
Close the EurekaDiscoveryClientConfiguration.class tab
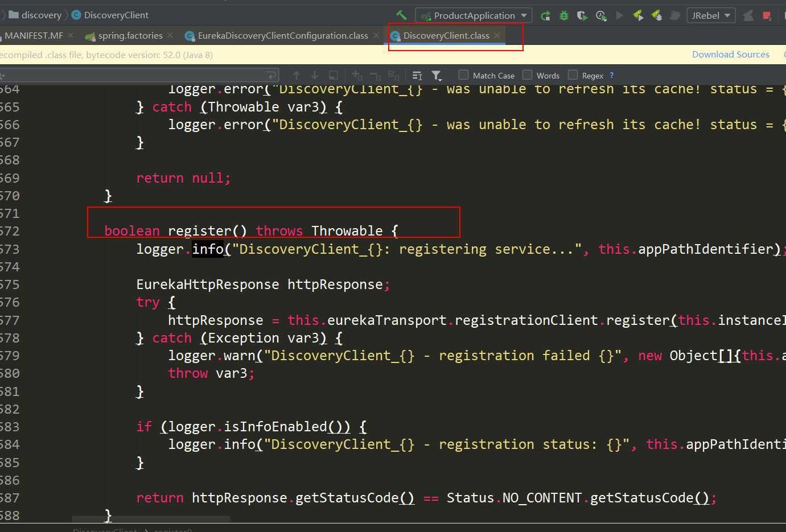click(376, 35)
